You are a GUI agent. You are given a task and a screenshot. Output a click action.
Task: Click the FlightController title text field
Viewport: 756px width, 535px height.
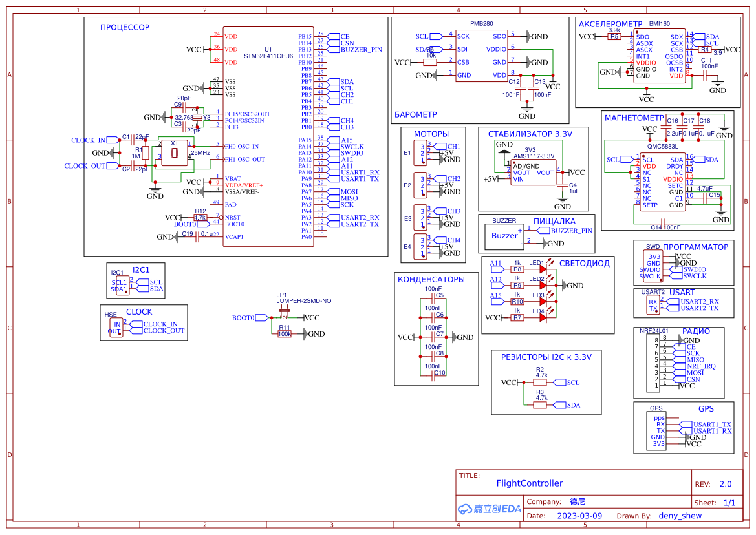[x=529, y=483]
